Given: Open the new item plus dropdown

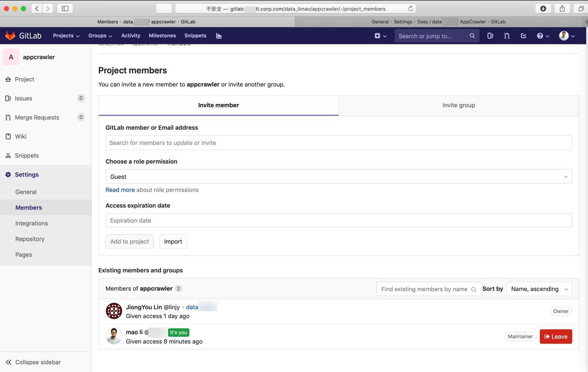Looking at the screenshot, I should [380, 36].
